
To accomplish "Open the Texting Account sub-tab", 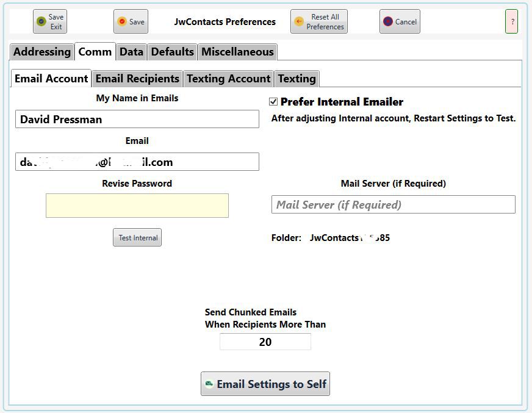I will pos(229,79).
